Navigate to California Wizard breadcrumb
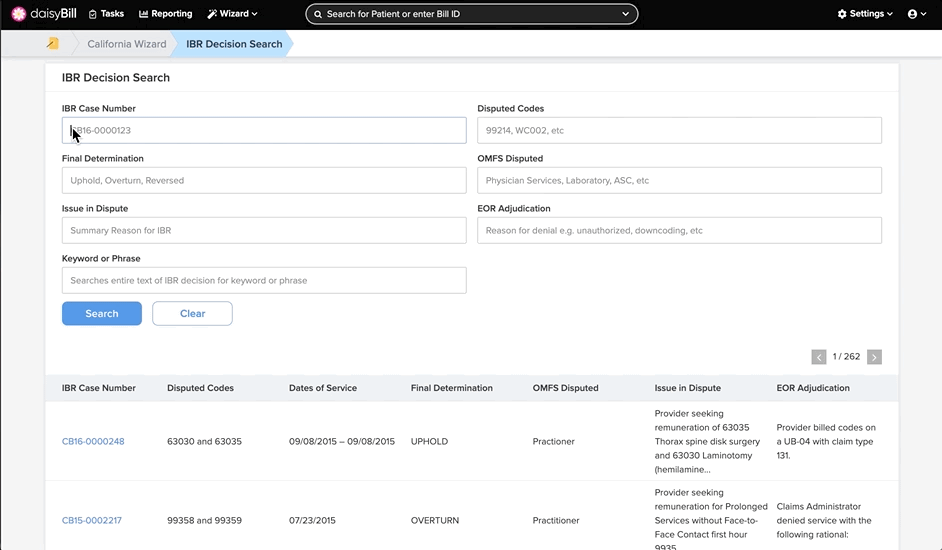Screen dimensions: 942x550 coord(127,44)
